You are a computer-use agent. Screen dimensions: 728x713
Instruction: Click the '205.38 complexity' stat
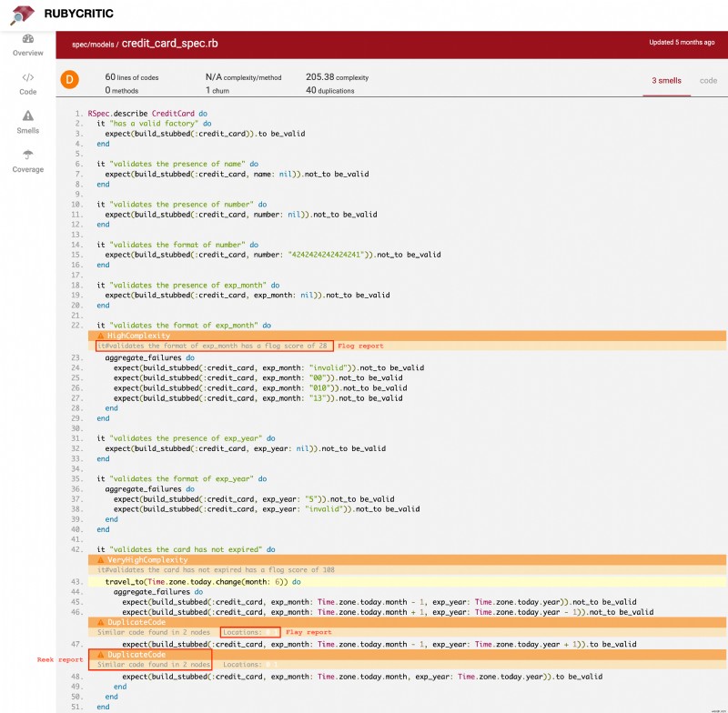click(x=337, y=77)
